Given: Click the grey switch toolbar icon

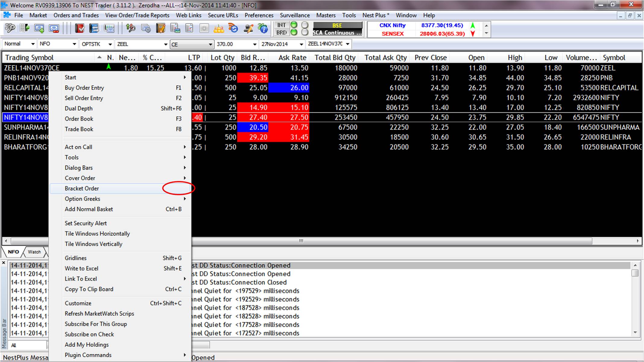Looking at the screenshot, I should [x=204, y=29].
